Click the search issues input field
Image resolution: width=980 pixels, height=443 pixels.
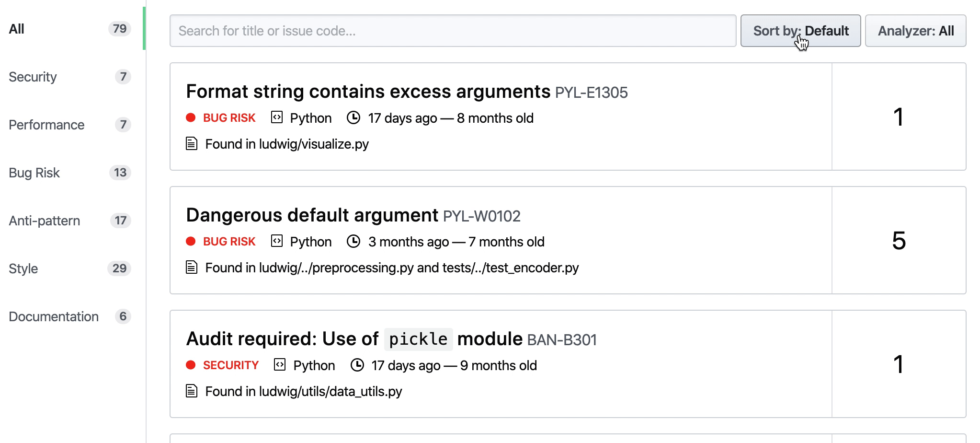(x=453, y=31)
